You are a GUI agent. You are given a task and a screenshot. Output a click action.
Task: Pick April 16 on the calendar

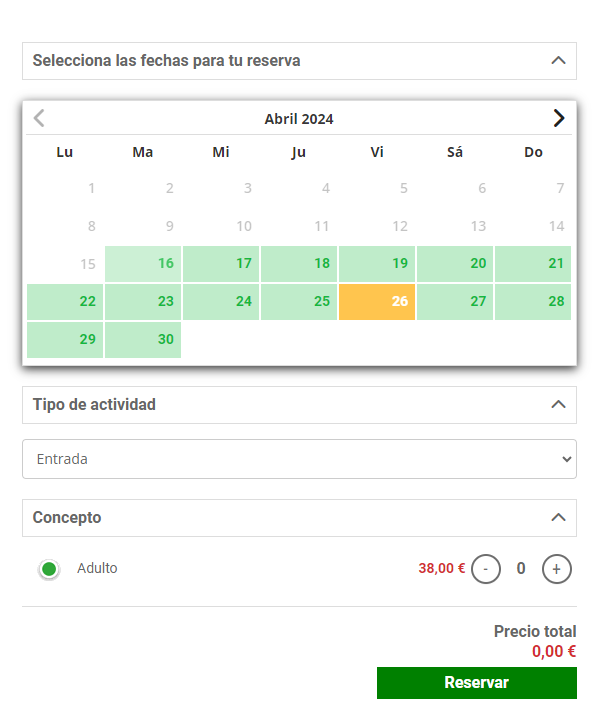143,264
